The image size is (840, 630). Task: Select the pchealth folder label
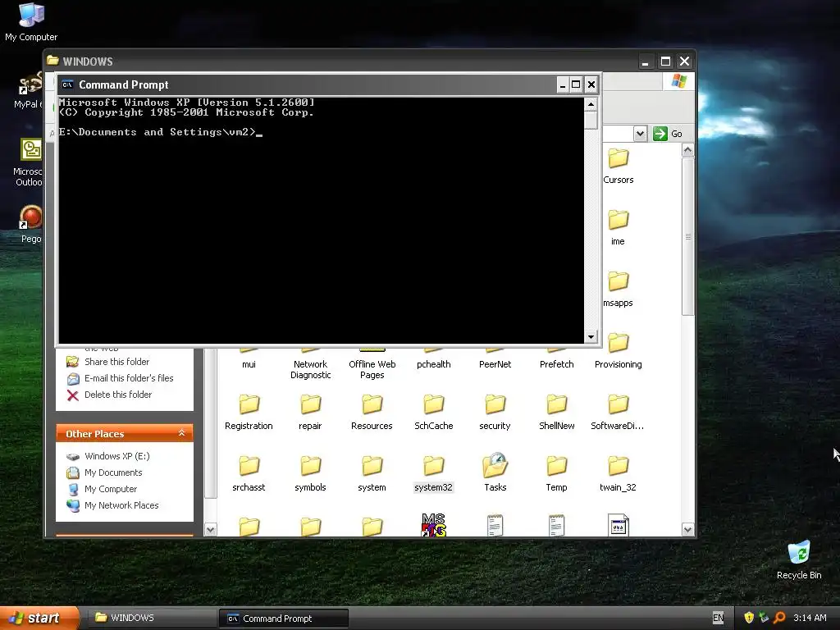coord(433,364)
